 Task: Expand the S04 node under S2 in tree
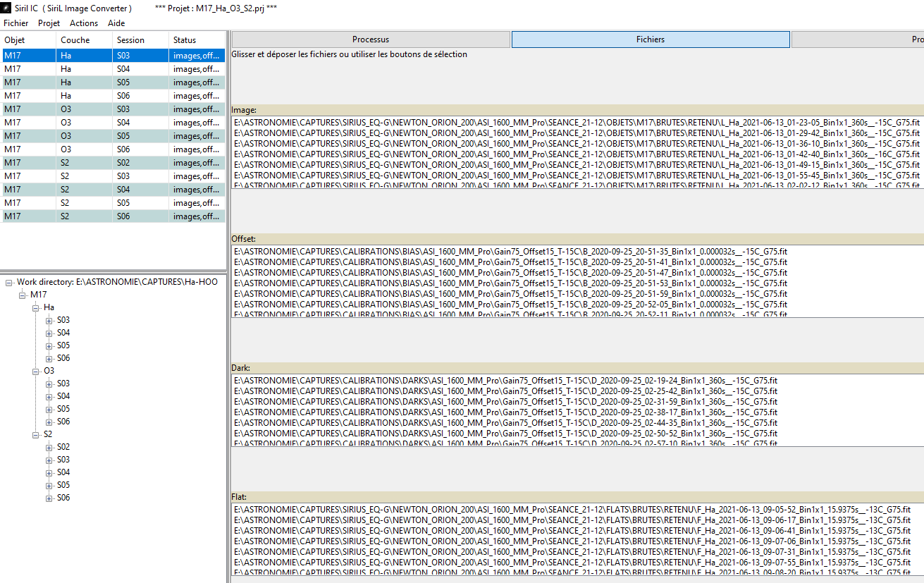49,472
